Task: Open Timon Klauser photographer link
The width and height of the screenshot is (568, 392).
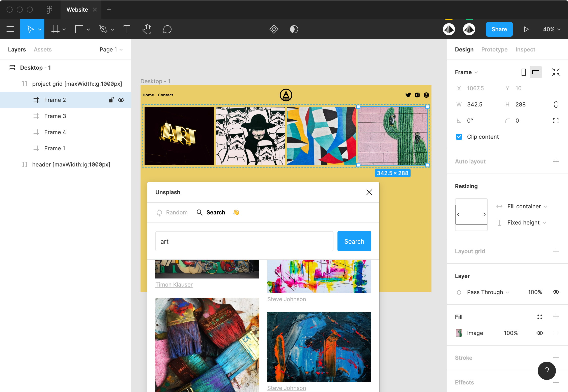Action: click(174, 285)
